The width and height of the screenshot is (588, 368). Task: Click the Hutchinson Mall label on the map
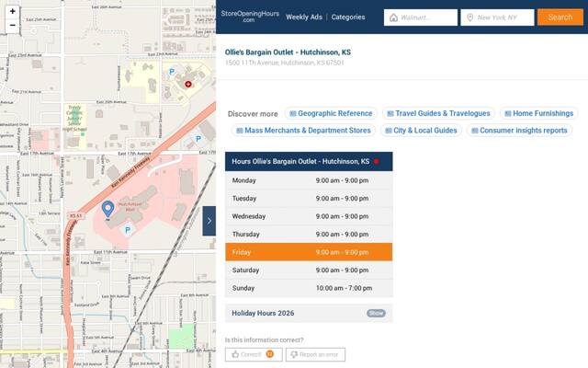[x=130, y=207]
